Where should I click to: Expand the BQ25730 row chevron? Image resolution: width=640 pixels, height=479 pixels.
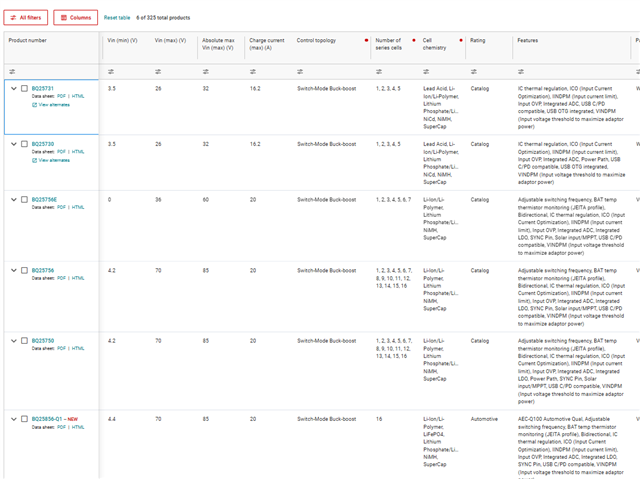click(x=13, y=144)
